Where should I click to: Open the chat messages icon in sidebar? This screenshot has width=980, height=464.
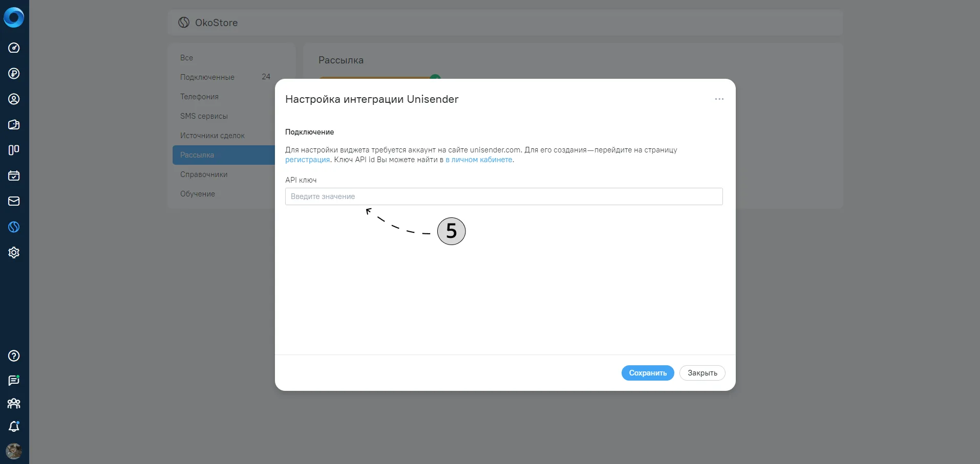[14, 380]
